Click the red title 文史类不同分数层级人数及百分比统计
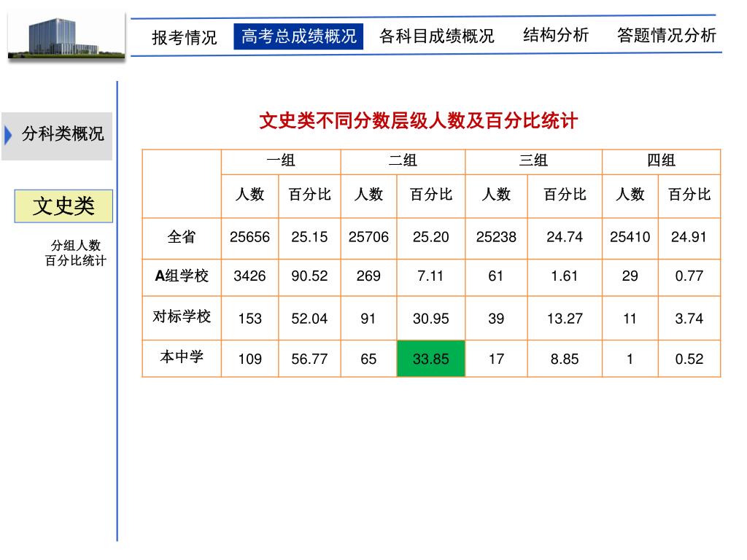This screenshot has height=560, width=747. tap(418, 120)
